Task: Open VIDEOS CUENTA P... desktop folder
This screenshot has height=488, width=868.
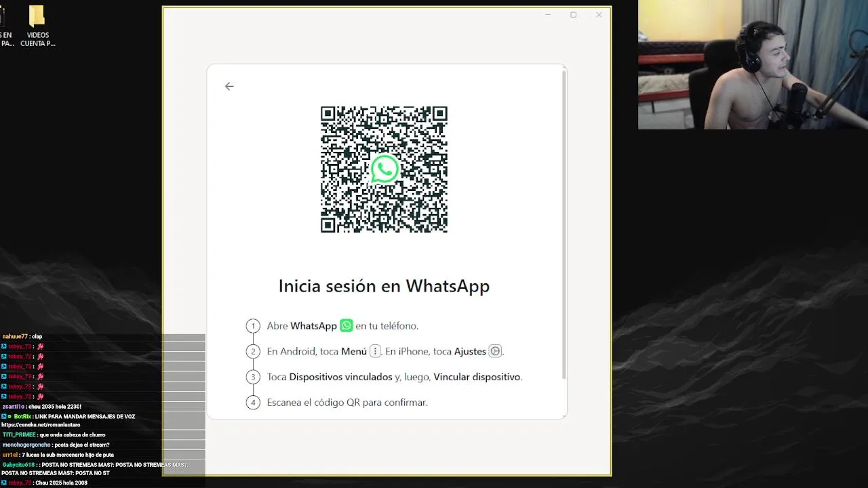Action: pos(37,26)
